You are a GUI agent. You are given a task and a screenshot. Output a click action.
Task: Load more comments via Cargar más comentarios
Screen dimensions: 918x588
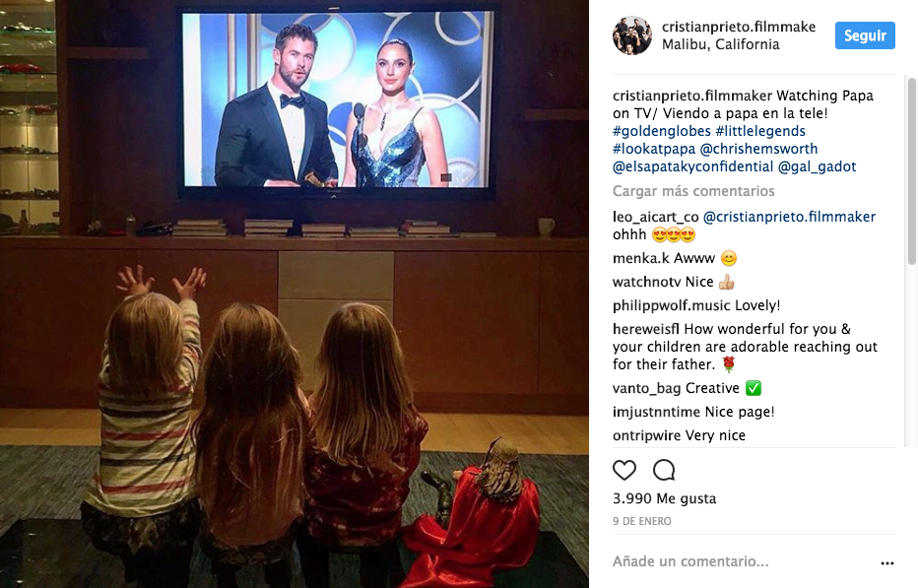(693, 191)
